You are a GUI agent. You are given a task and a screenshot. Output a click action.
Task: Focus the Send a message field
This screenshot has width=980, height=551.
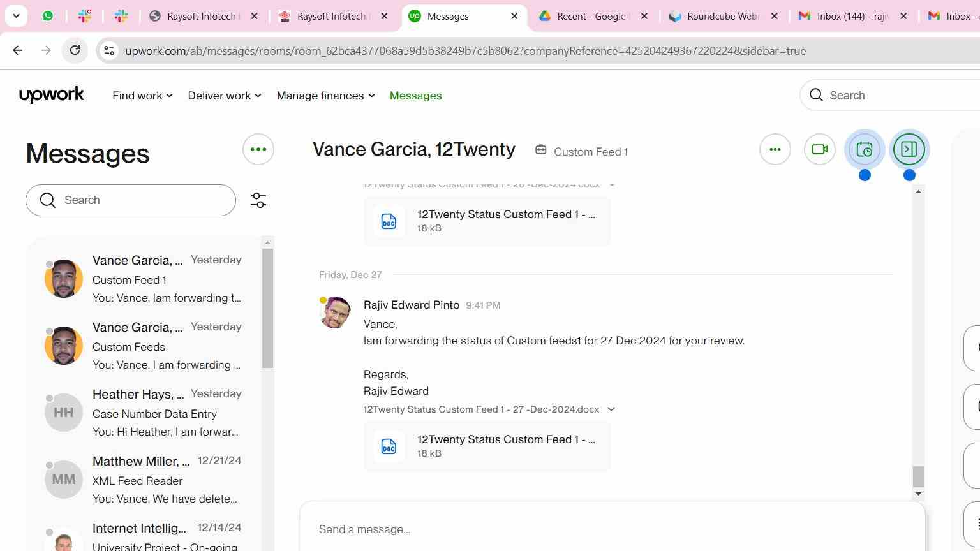tap(611, 529)
